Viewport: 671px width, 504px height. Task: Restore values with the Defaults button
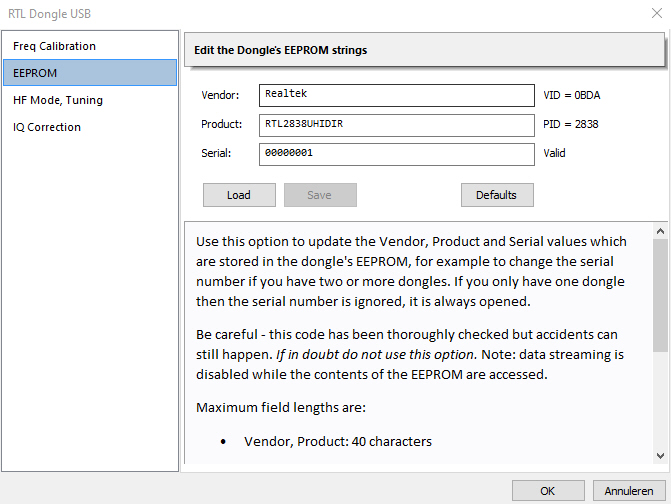click(x=497, y=195)
